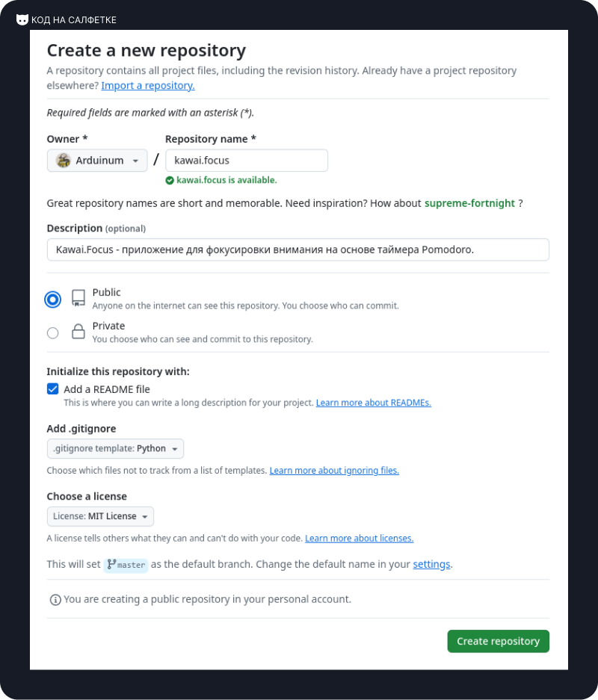
Task: Open Learn more about licenses link
Action: pos(359,539)
